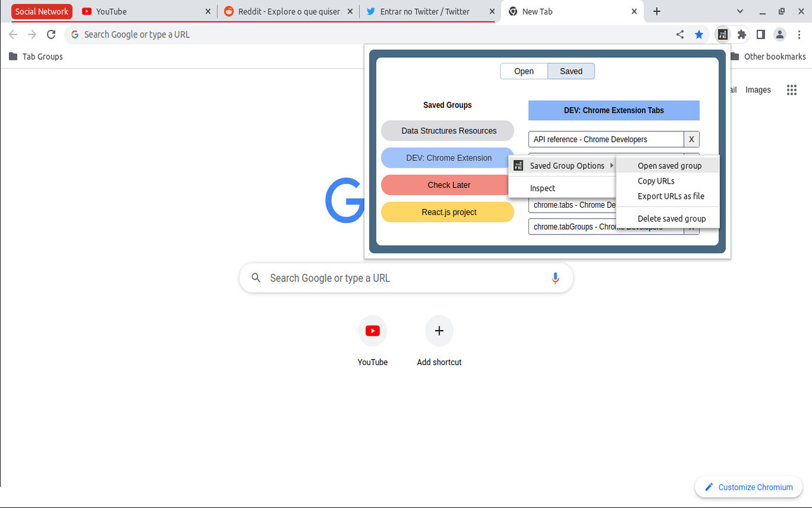This screenshot has width=812, height=508.
Task: Close the Twitter tab
Action: pyautogui.click(x=492, y=11)
